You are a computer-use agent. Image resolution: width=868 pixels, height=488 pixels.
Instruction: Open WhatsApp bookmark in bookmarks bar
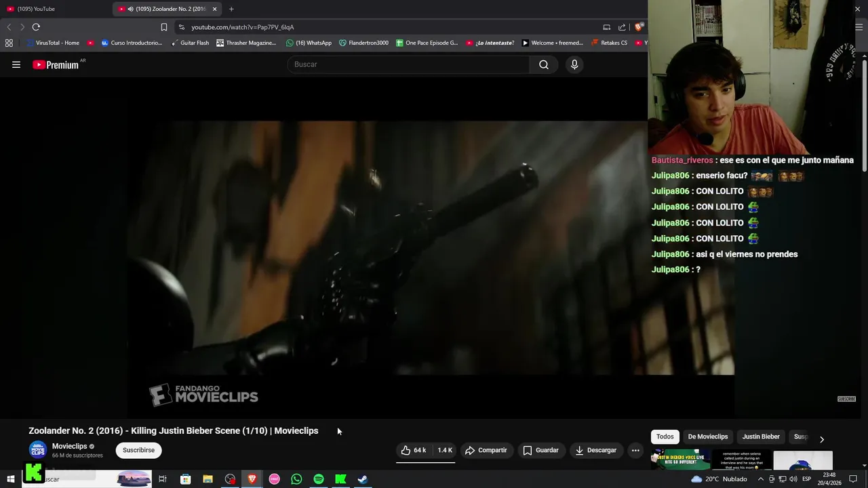[x=309, y=43]
